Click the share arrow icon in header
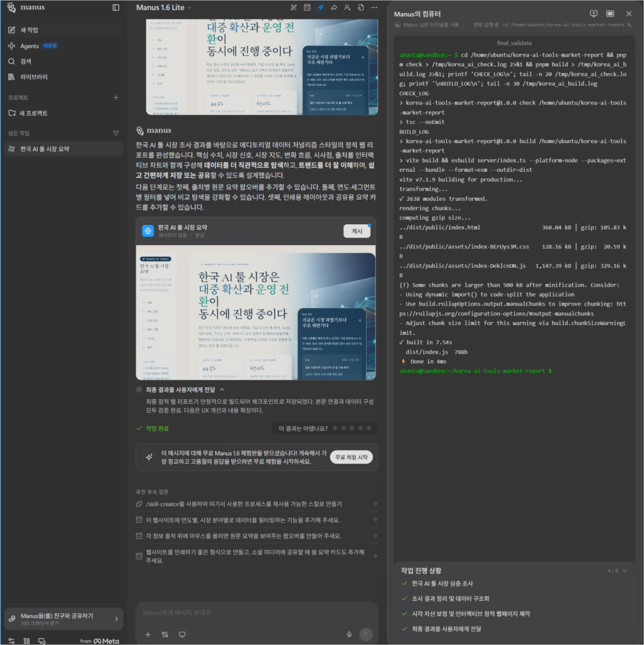The height and width of the screenshot is (645, 644). click(334, 8)
